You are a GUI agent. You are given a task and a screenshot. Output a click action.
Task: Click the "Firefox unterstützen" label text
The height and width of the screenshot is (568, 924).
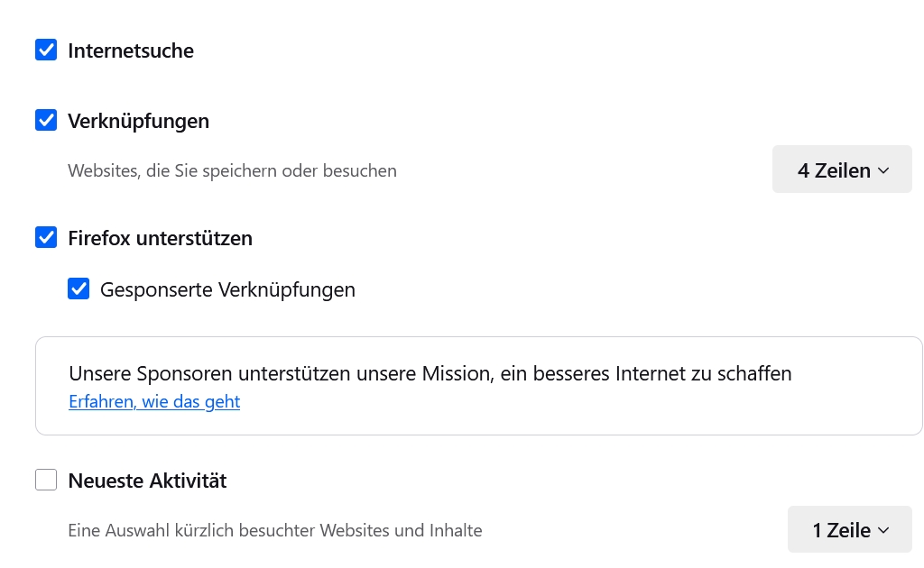[x=160, y=238]
